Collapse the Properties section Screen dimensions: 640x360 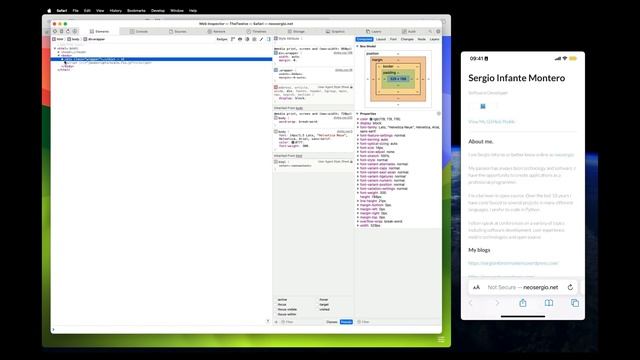[358, 114]
